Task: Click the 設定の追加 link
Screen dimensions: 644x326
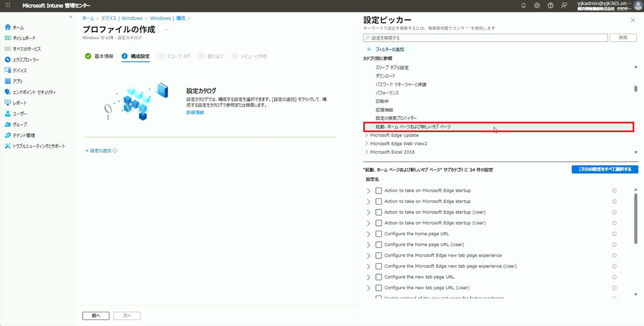Action: (100, 151)
